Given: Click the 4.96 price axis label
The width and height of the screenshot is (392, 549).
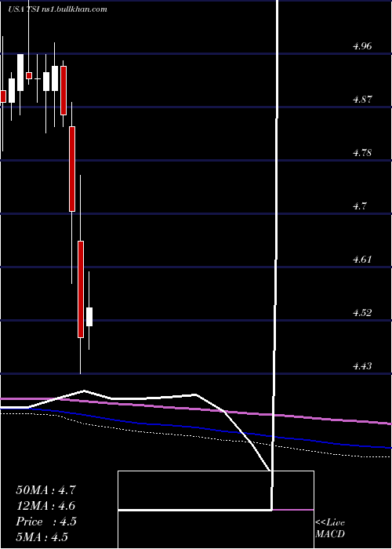Looking at the screenshot, I should pos(362,46).
